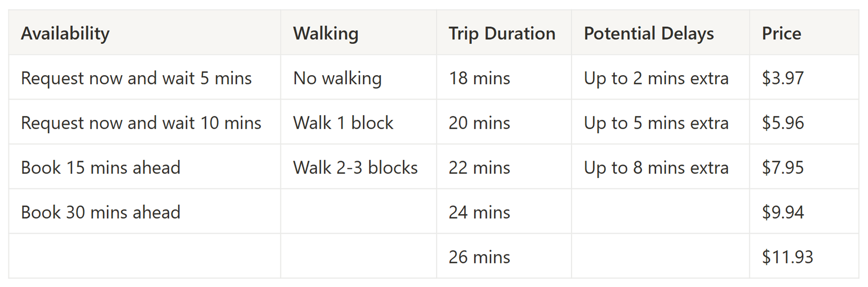Select the Potential Delays column header

pyautogui.click(x=648, y=33)
